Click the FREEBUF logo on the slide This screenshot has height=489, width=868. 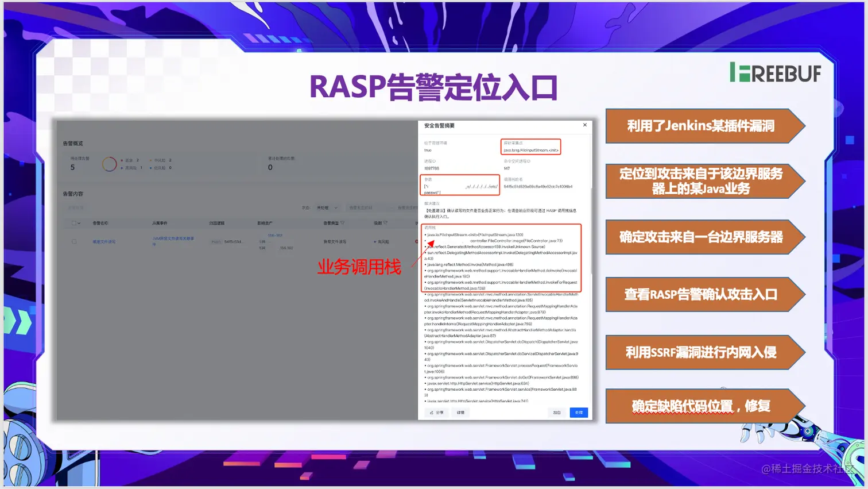click(x=775, y=72)
